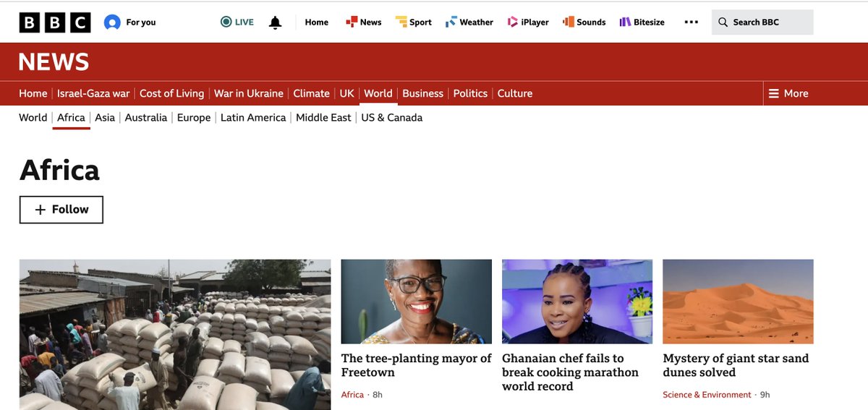Select the Middle East sub-navigation tab

pyautogui.click(x=323, y=117)
